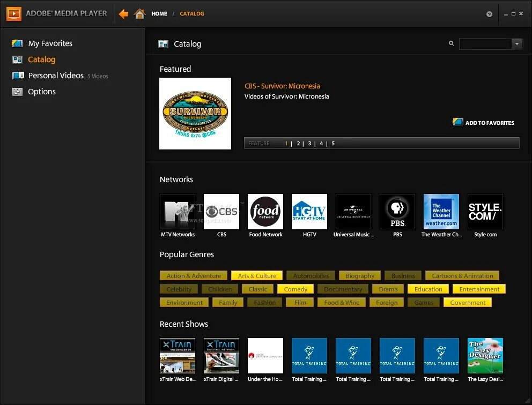
Task: Select the Comedy genre tag
Action: tap(295, 289)
